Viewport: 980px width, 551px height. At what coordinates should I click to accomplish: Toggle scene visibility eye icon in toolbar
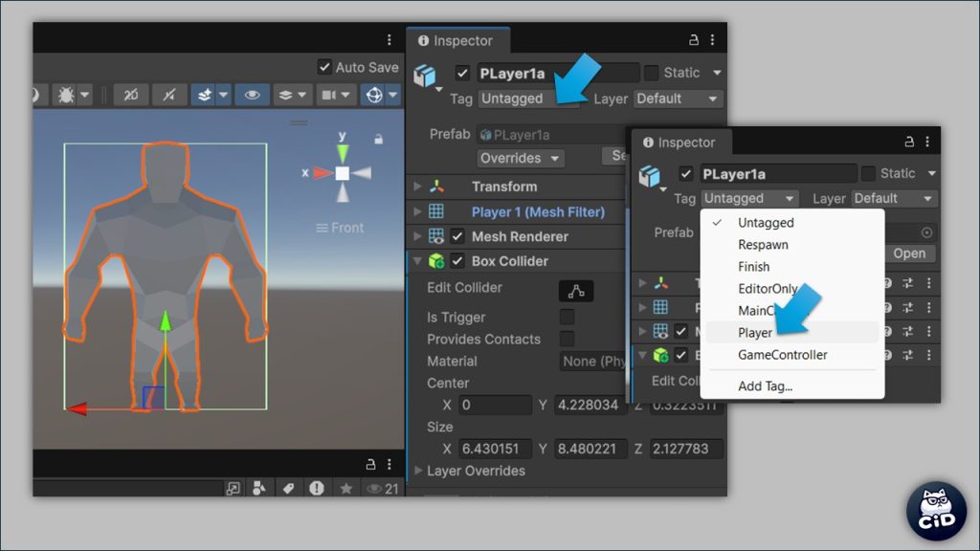click(x=252, y=95)
